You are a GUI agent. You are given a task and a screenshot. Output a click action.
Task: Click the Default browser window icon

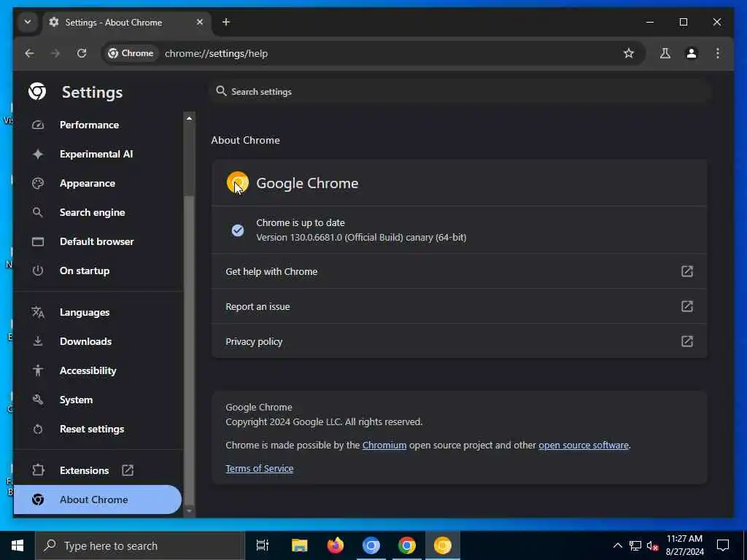click(38, 241)
